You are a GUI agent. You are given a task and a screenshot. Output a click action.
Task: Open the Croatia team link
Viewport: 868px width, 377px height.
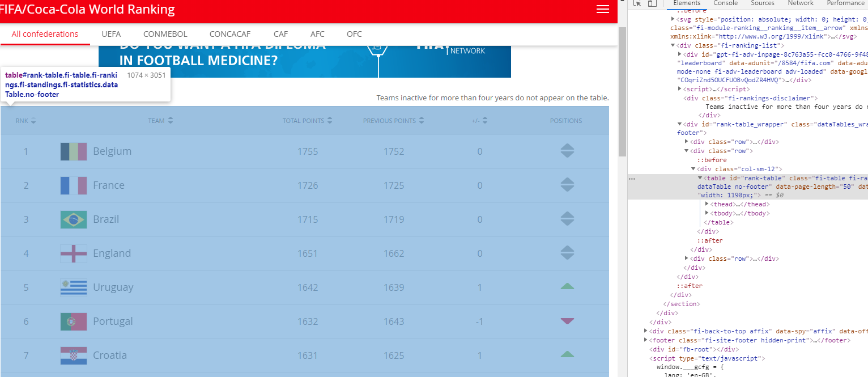pyautogui.click(x=110, y=355)
